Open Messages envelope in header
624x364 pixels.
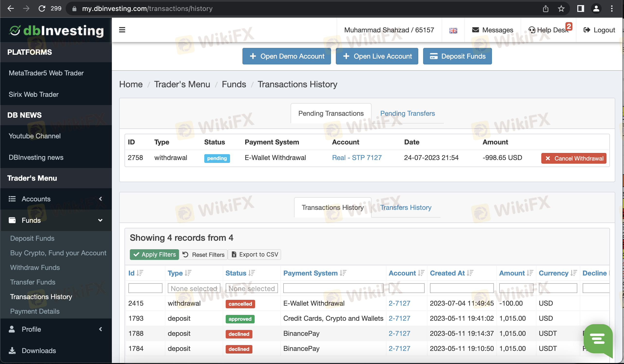[x=492, y=30]
